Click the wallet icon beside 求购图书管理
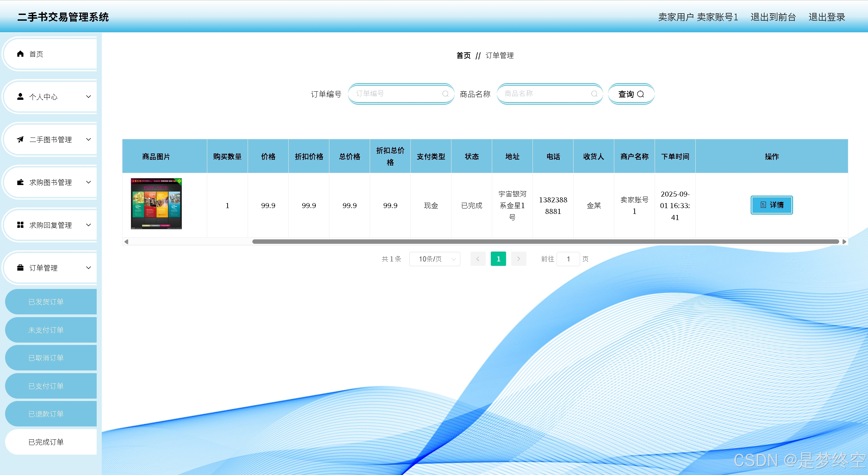The image size is (868, 475). pyautogui.click(x=20, y=182)
